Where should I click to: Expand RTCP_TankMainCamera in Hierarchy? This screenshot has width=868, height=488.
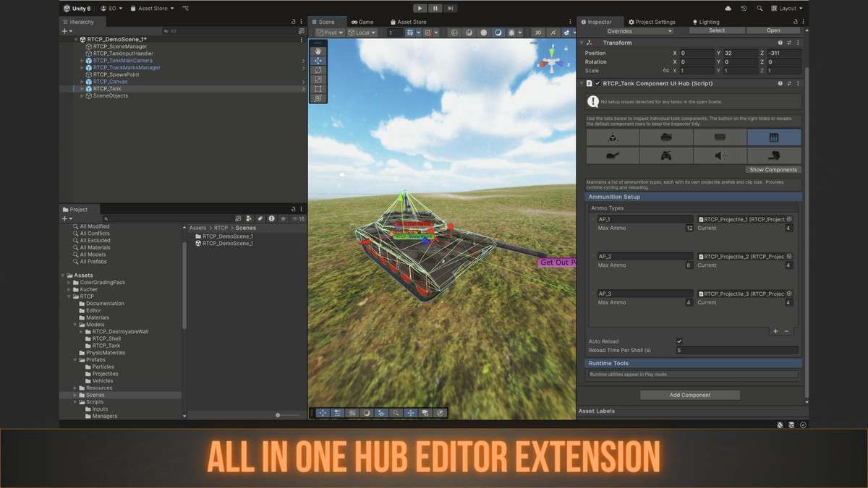click(82, 61)
